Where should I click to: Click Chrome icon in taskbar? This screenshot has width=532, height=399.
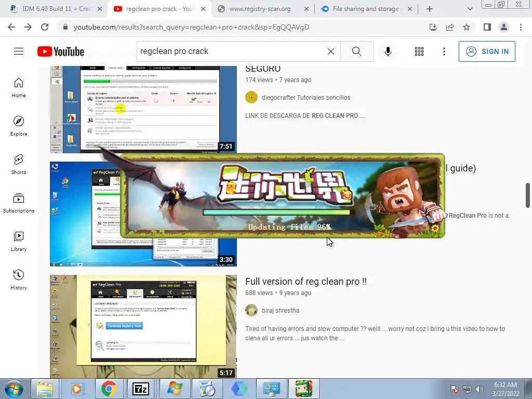tap(109, 389)
